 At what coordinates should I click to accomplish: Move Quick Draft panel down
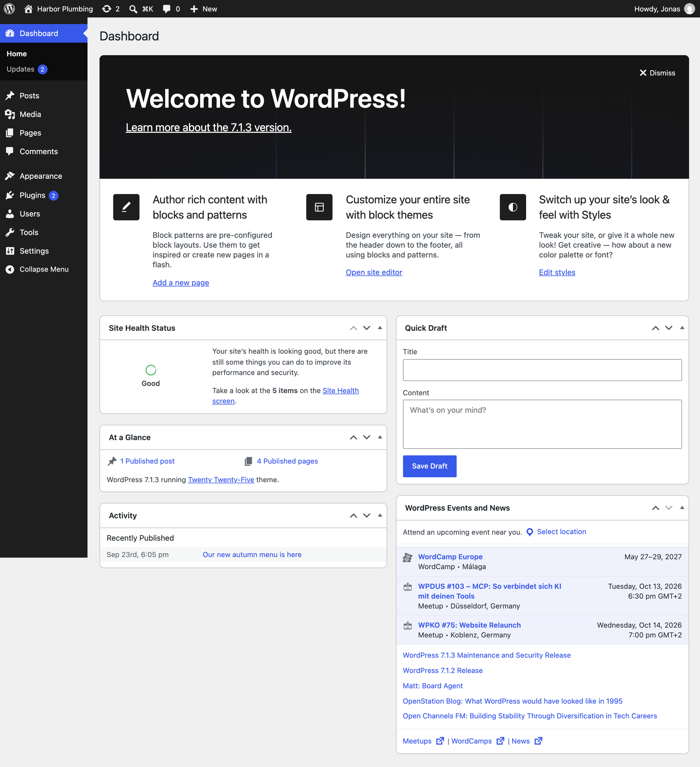669,328
